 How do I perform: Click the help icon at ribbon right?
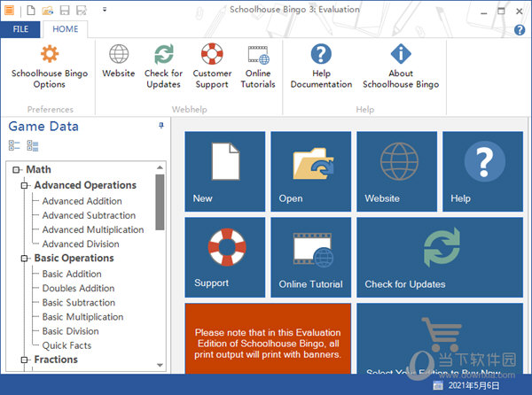[520, 30]
